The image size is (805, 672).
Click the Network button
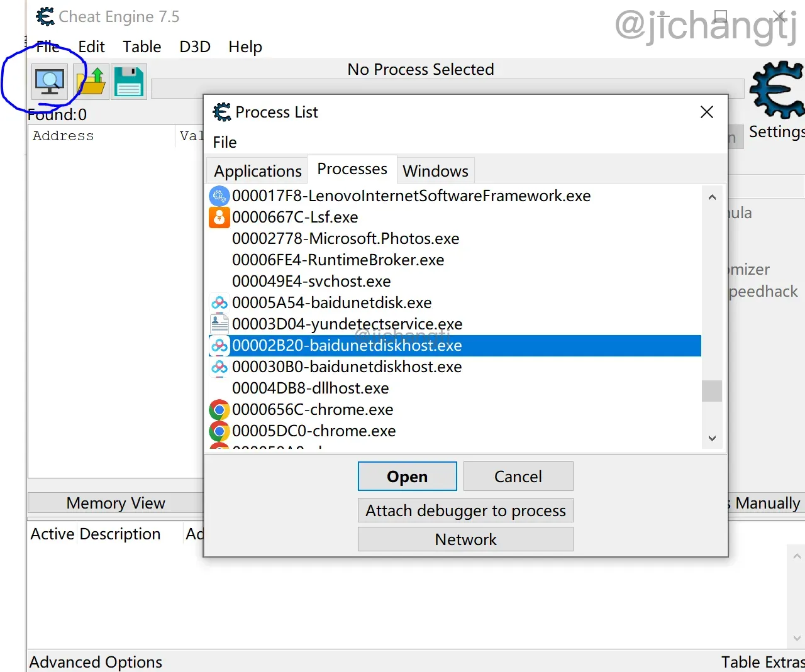pos(465,539)
